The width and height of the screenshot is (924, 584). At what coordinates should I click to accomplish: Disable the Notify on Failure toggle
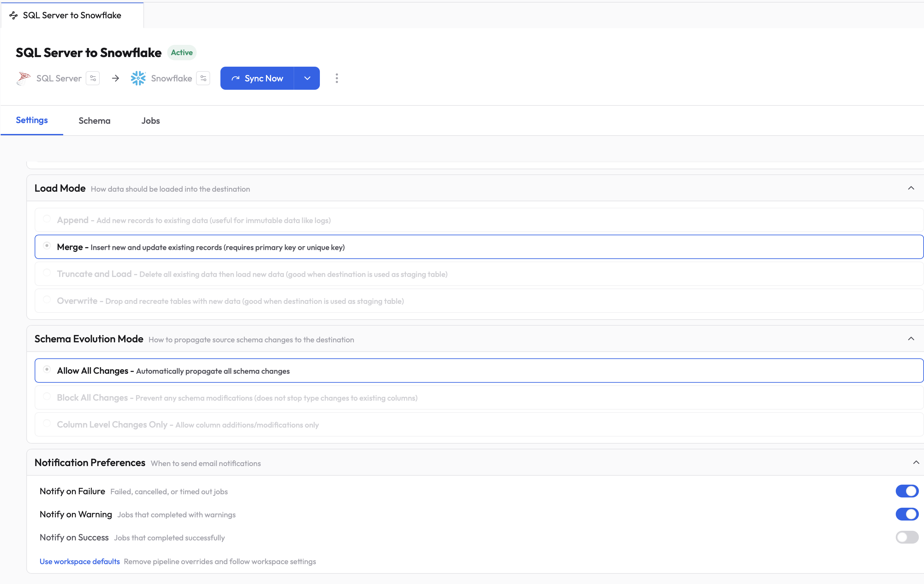[x=906, y=491]
